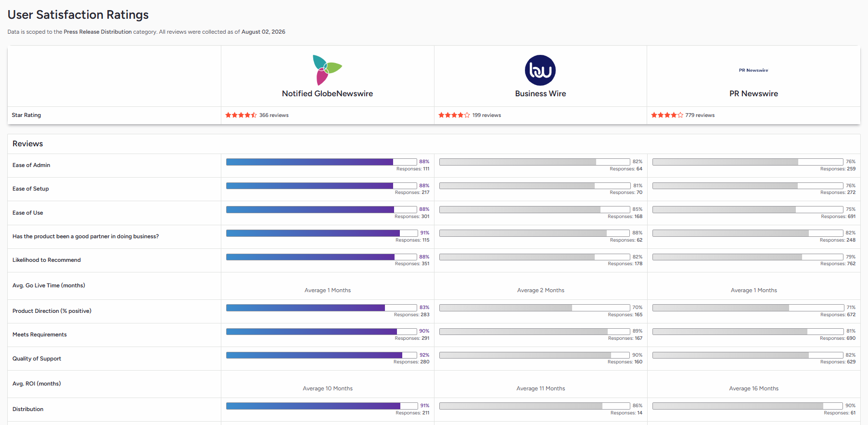Click GlobeNewswire Quality of Support bar
The height and width of the screenshot is (425, 868).
(x=321, y=355)
